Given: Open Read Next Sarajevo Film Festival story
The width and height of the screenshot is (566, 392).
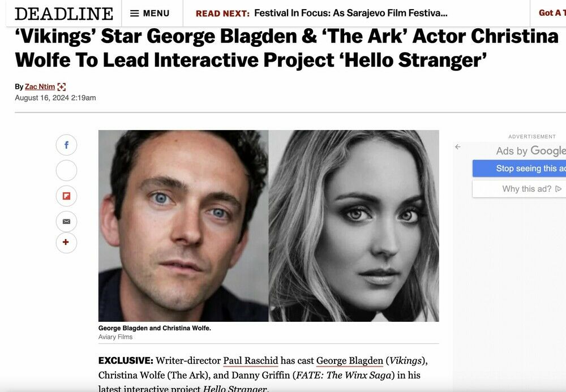Looking at the screenshot, I should (x=350, y=14).
